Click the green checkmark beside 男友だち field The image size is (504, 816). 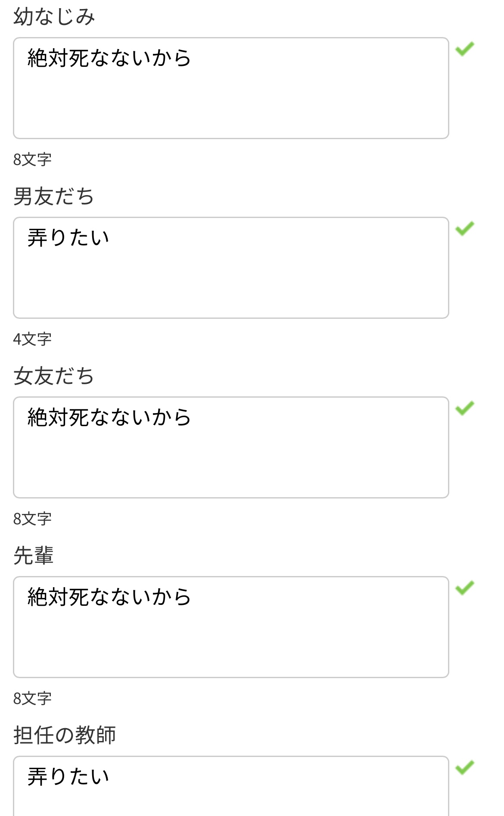tap(465, 228)
